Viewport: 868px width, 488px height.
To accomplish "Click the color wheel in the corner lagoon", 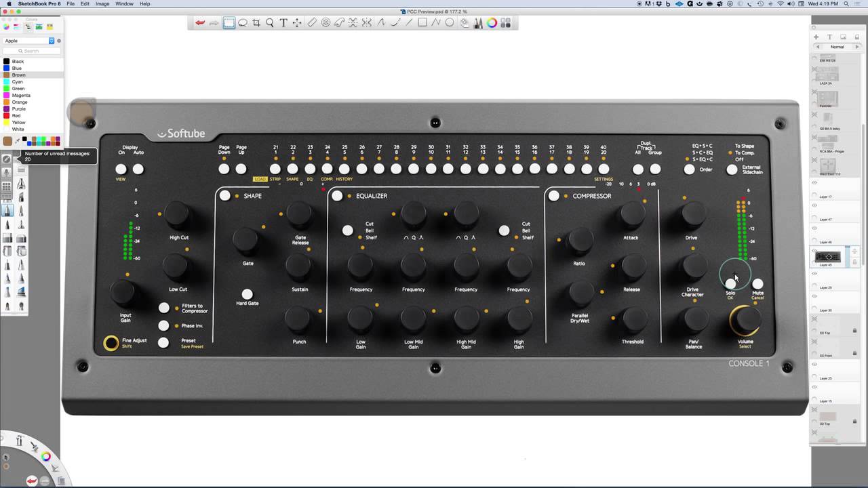I will pyautogui.click(x=45, y=456).
